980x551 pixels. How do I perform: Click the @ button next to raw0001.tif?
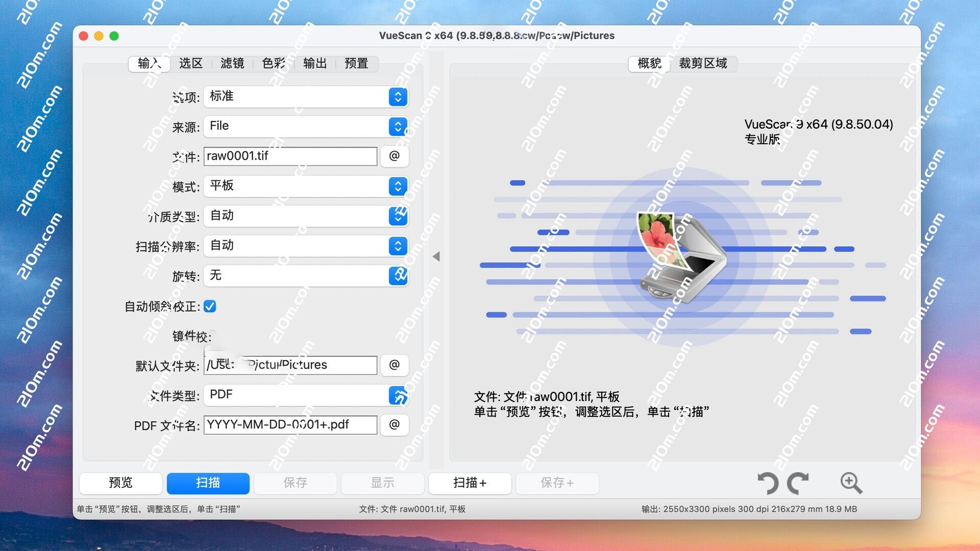(x=394, y=156)
